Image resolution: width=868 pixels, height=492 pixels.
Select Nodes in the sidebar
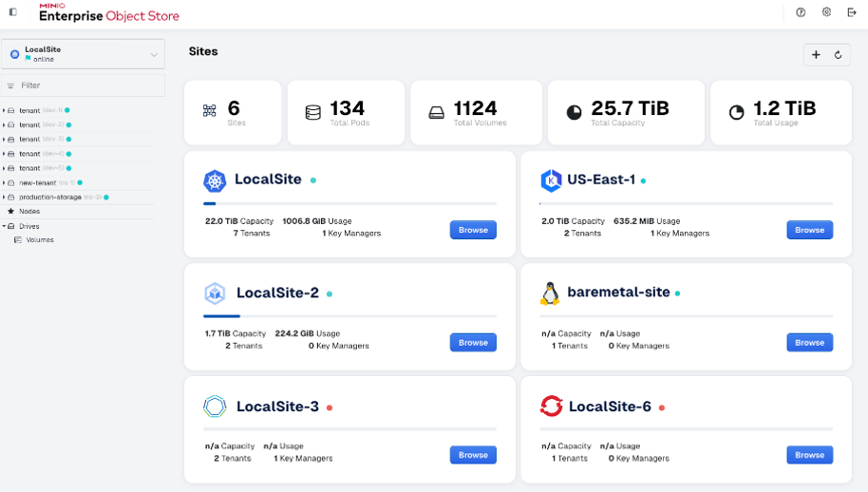pos(29,211)
